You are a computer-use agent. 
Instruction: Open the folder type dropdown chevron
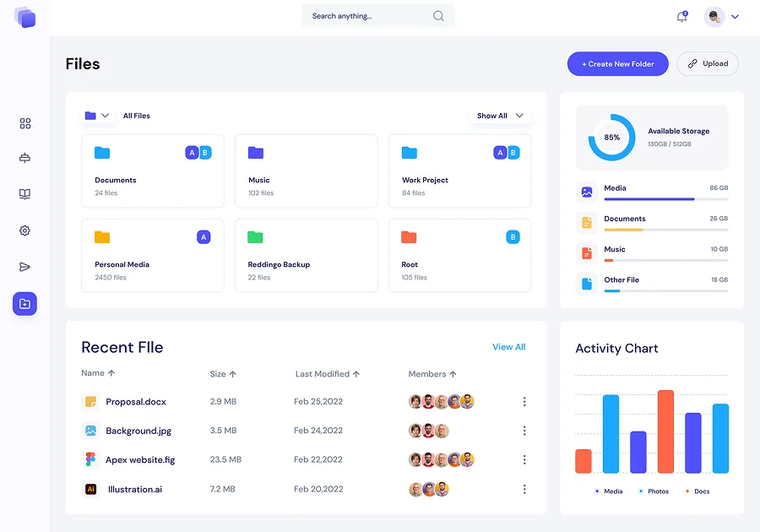tap(105, 116)
